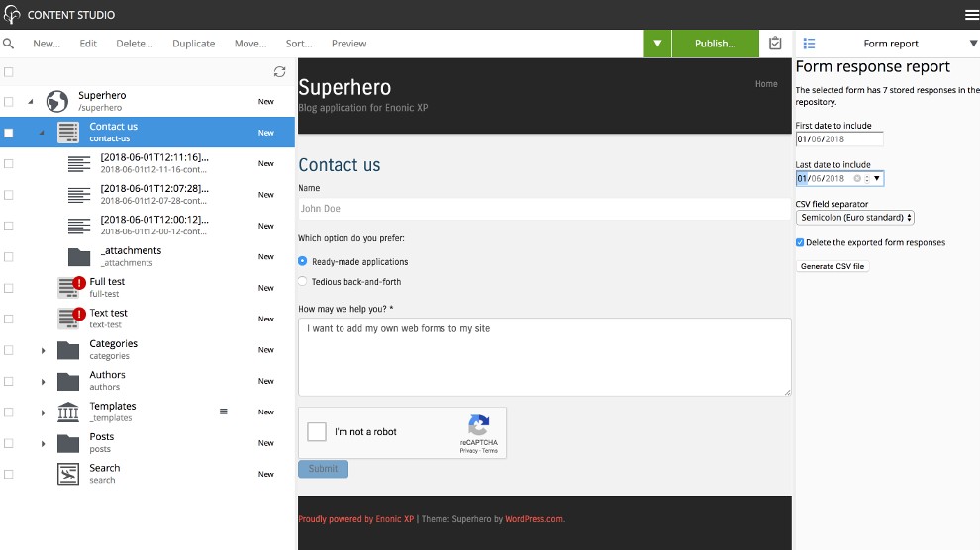
Task: Tick the I'm not a robot checkbox
Action: 317,431
